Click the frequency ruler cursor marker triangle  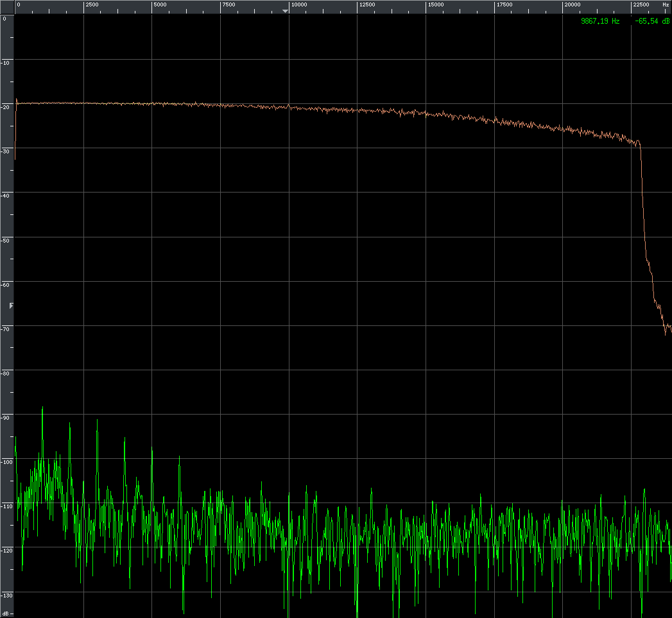[x=285, y=11]
